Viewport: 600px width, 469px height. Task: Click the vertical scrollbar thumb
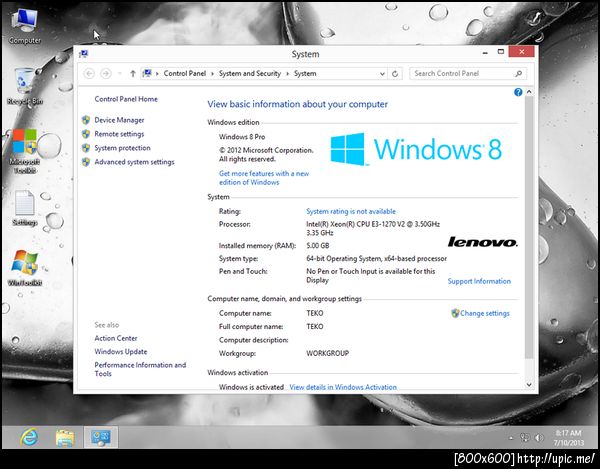pyautogui.click(x=529, y=227)
